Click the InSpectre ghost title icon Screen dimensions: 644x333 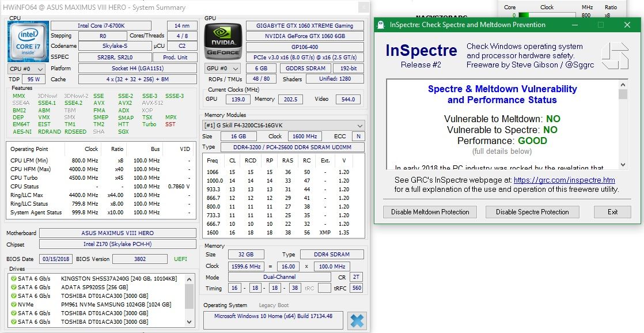coord(381,25)
